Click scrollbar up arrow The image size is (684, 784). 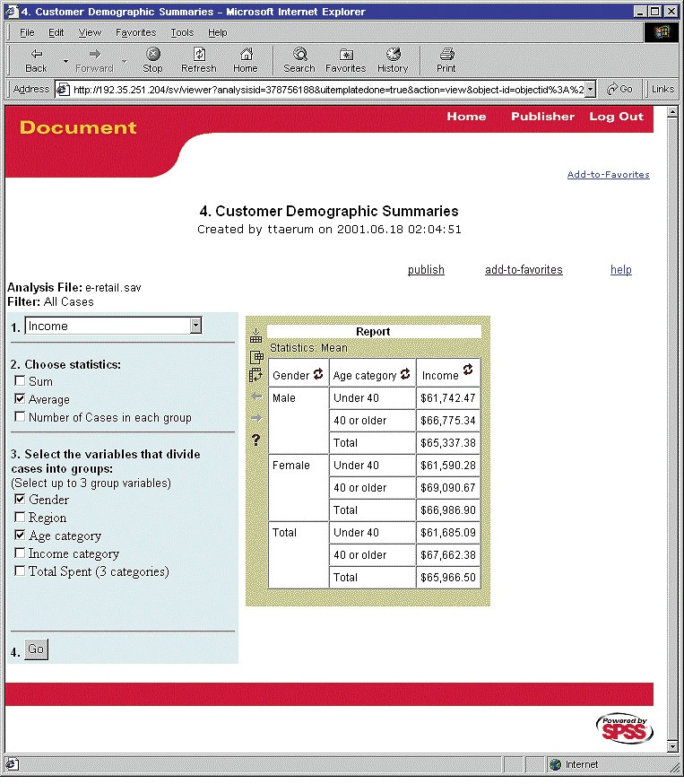click(672, 112)
